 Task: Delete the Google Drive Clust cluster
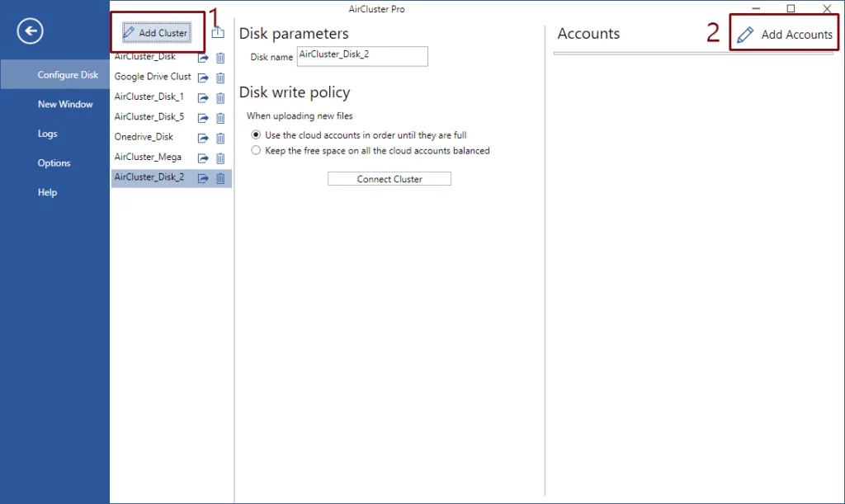tap(220, 78)
